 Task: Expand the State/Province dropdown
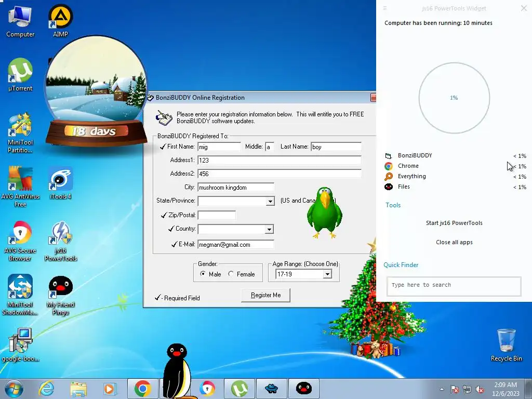point(270,201)
